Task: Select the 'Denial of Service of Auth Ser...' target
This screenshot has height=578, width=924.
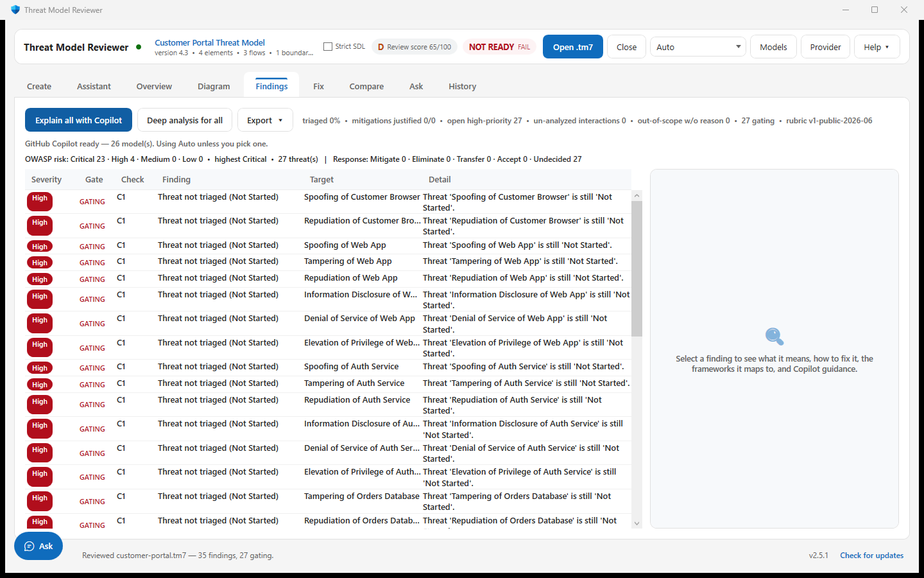Action: pyautogui.click(x=362, y=448)
